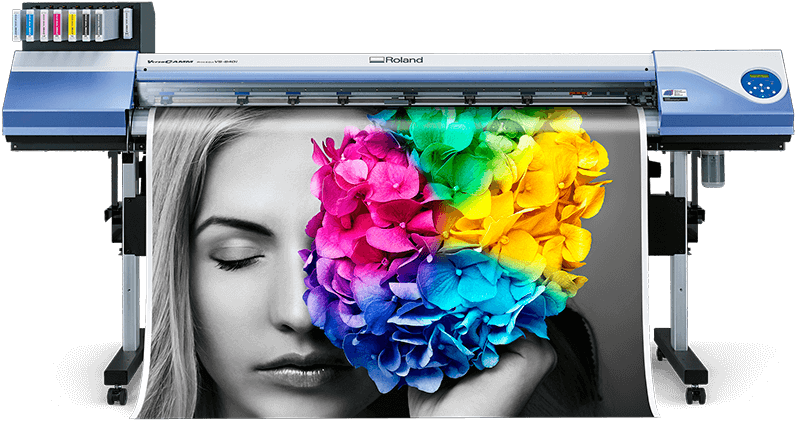Click the blue flower cluster

pyautogui.click(x=470, y=300)
